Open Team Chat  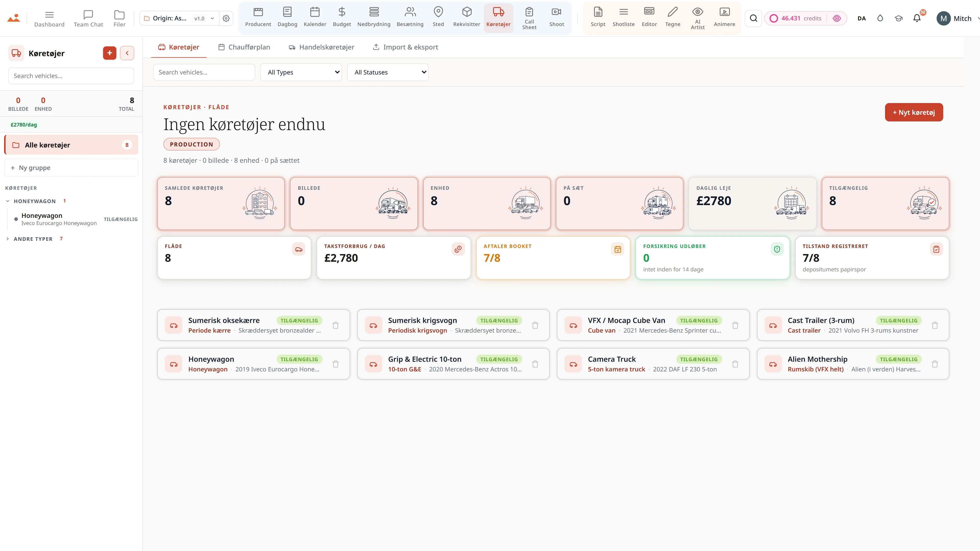pos(88,18)
